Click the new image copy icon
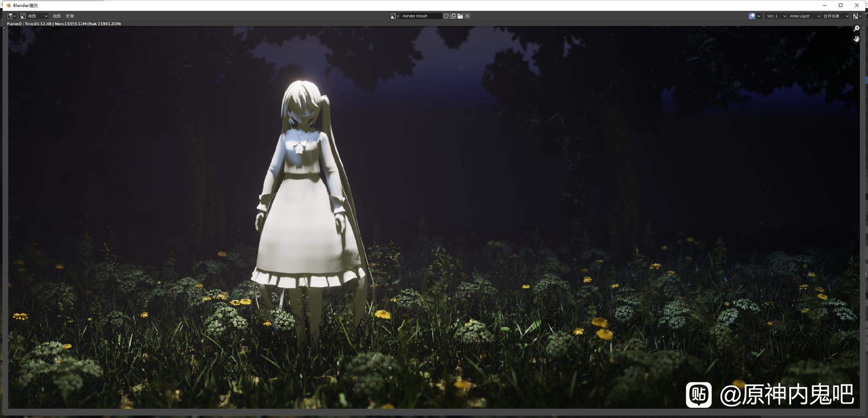 click(453, 16)
